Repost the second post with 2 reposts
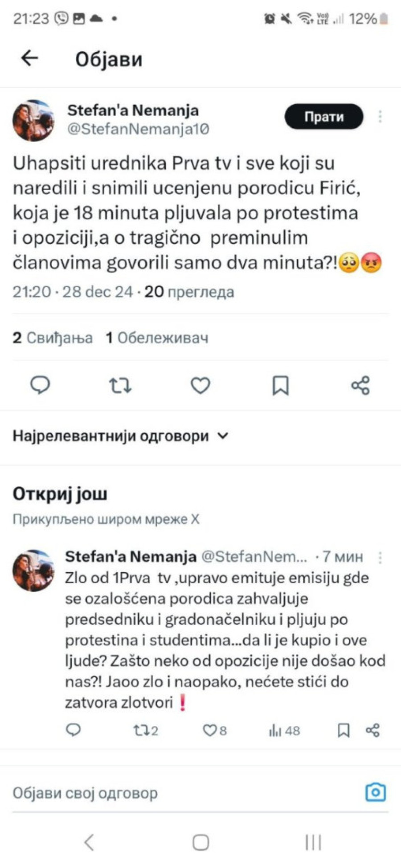 click(x=145, y=730)
